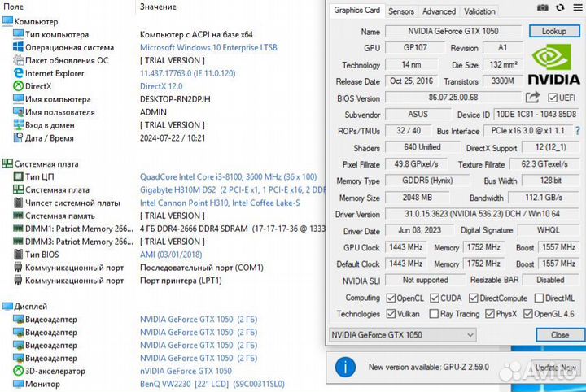Open the GPU selection dropdown

403,335
